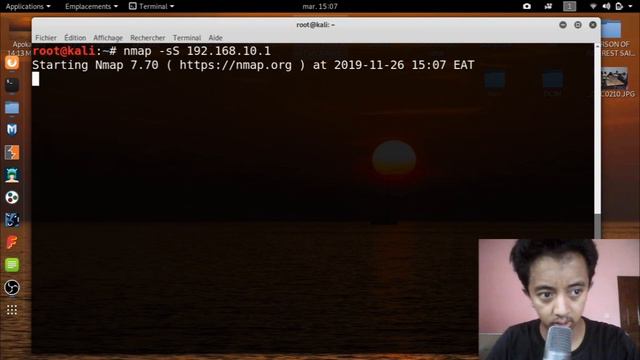Maximize the root@kali terminal window
Screen dimensions: 640x360
point(578,25)
